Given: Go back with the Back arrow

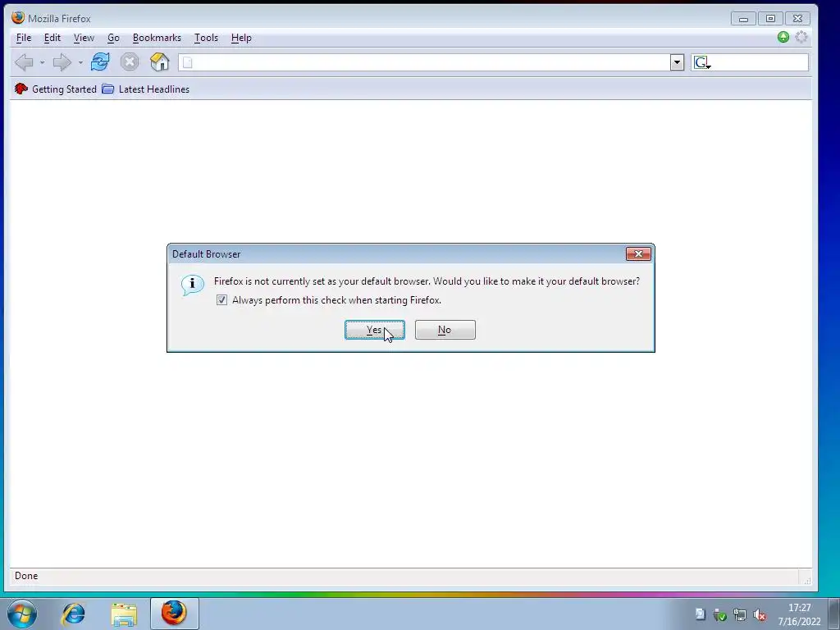Looking at the screenshot, I should (x=24, y=62).
